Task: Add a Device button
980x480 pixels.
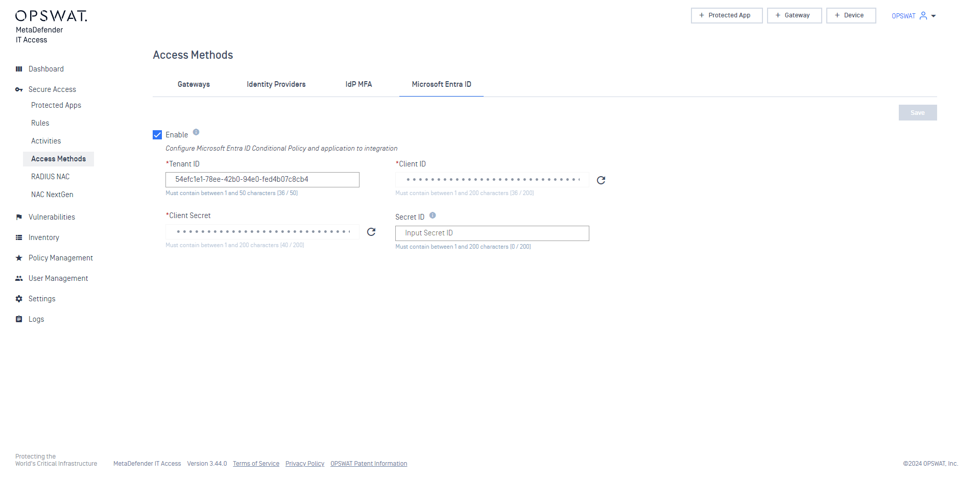Action: (x=851, y=15)
